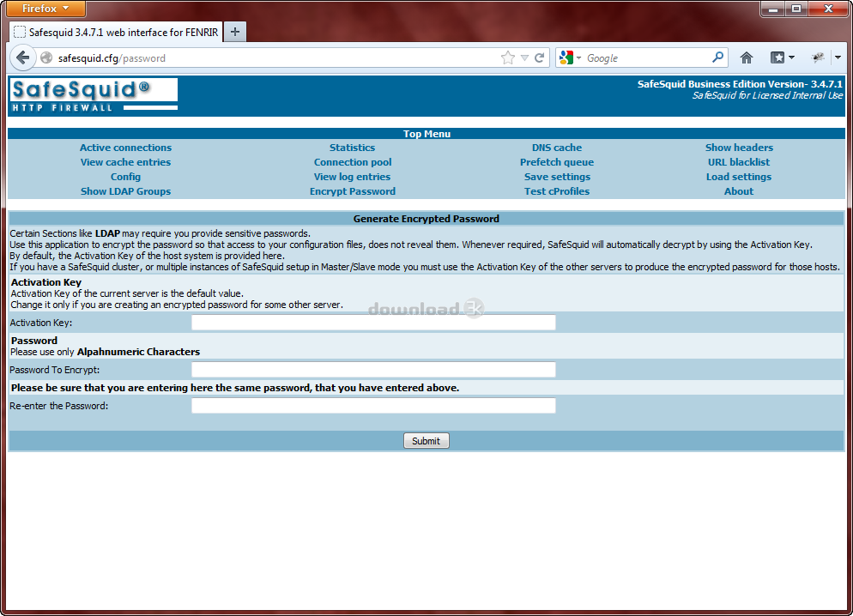The height and width of the screenshot is (616, 853).
Task: Show LDAP Groups link
Action: coord(125,191)
